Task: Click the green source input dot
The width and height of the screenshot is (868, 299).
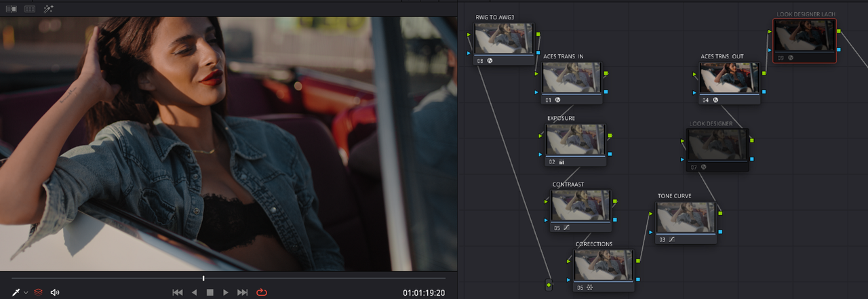Action: tap(549, 285)
